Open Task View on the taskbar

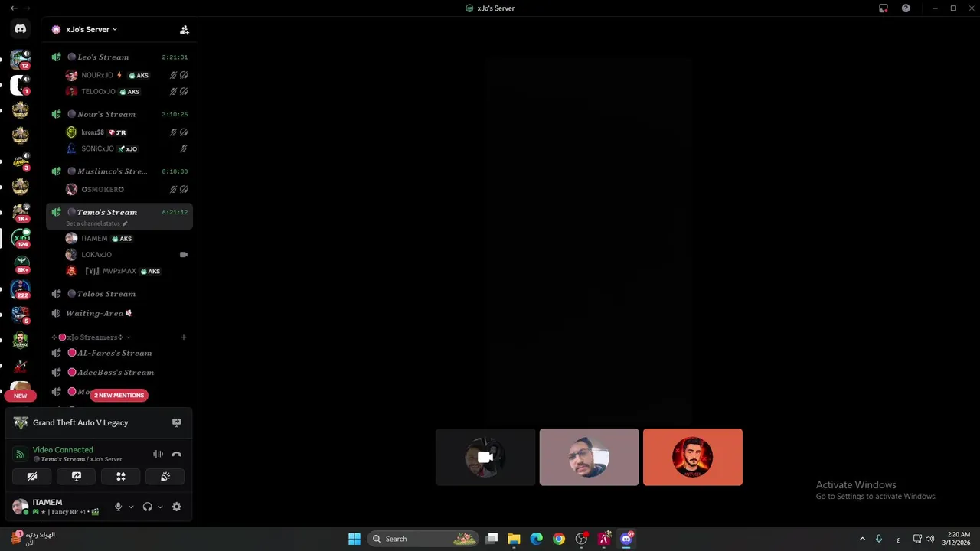tap(492, 539)
